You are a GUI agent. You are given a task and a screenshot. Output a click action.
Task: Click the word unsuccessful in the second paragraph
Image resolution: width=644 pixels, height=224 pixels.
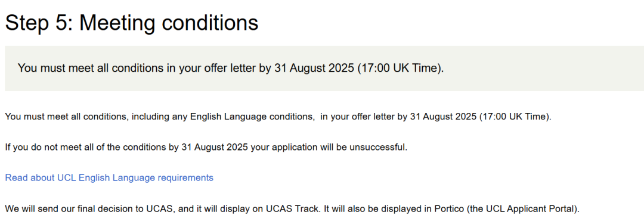click(x=377, y=147)
